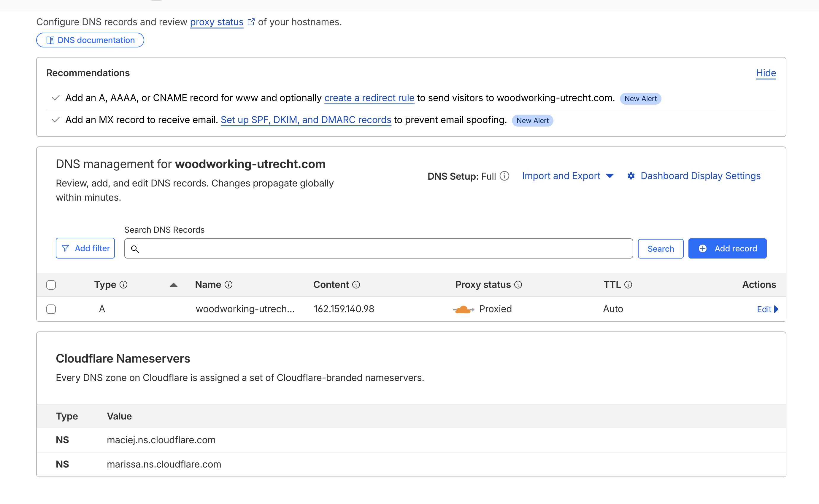
Task: Click the Auto TTL value
Action: coord(613,309)
